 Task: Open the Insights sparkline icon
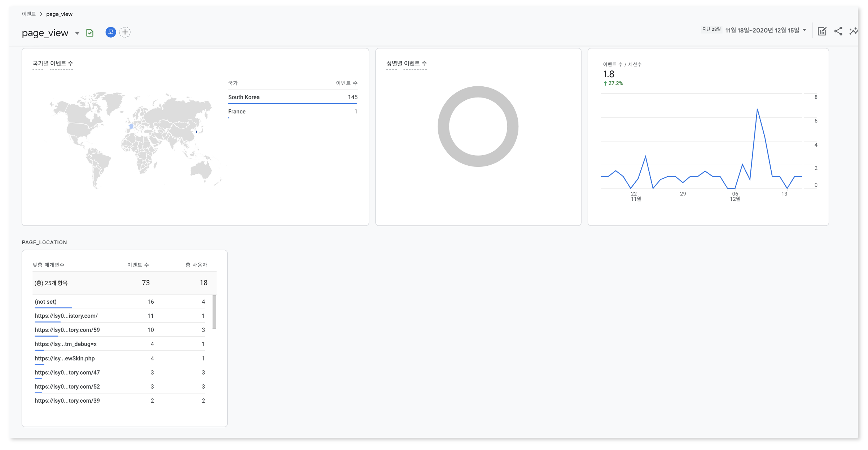click(x=854, y=31)
